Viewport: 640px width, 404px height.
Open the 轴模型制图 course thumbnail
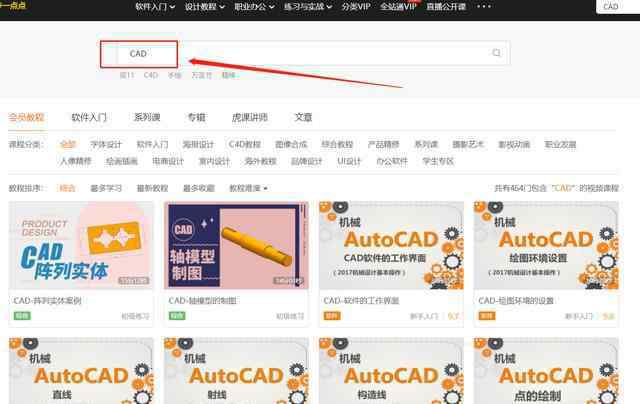pos(236,245)
